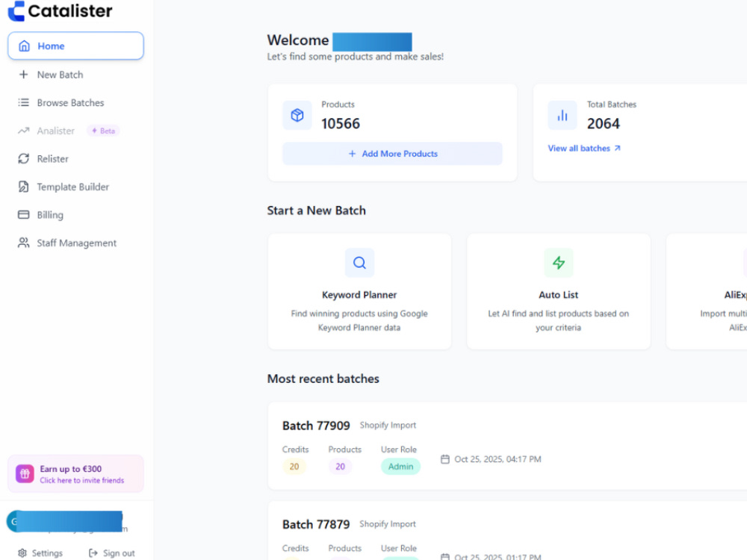747x560 pixels.
Task: Click the 20 credits badge of Batch 77909
Action: tap(294, 467)
